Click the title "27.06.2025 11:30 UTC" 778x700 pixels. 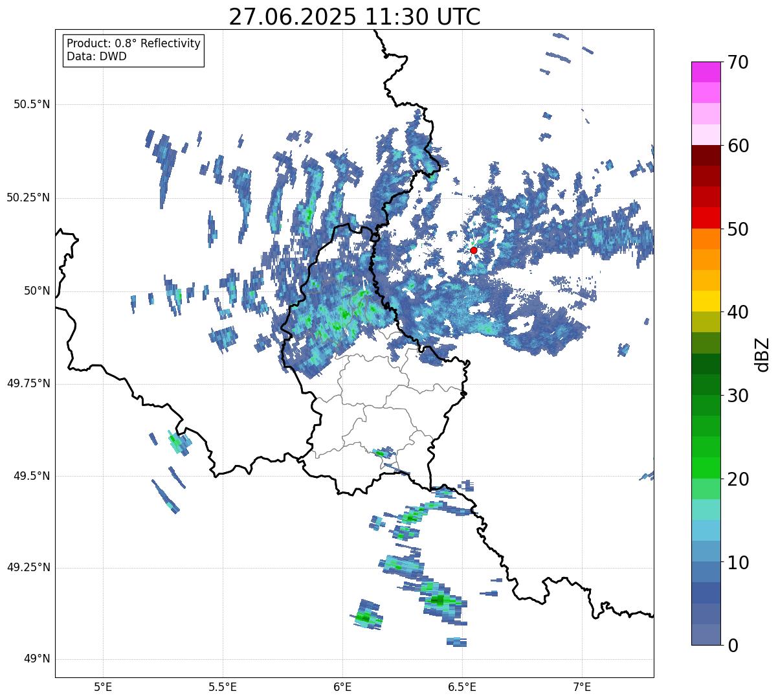tap(355, 17)
